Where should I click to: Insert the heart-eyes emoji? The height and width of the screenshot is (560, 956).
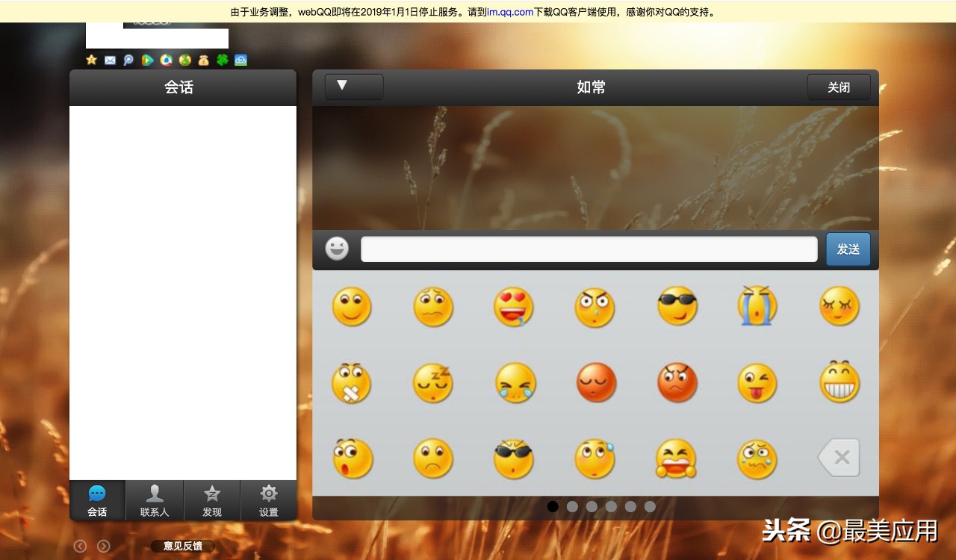(514, 306)
